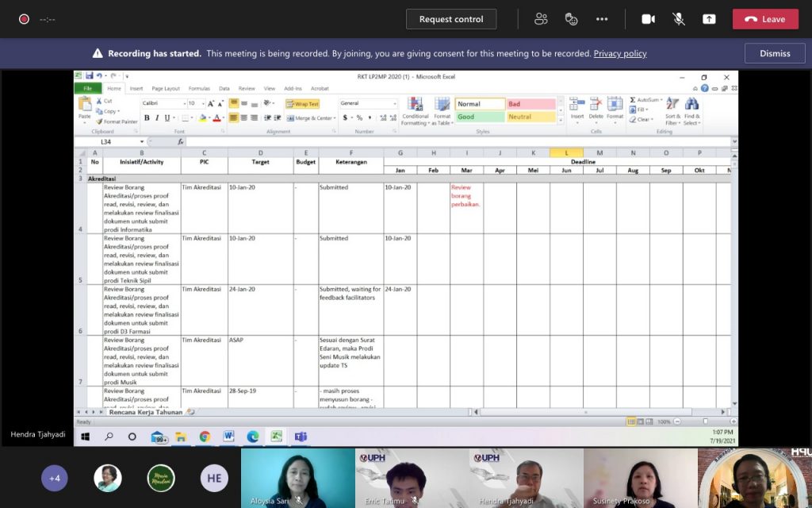Viewport: 812px width, 508px height.
Task: Expand the Calibri font name dropdown
Action: 185,104
